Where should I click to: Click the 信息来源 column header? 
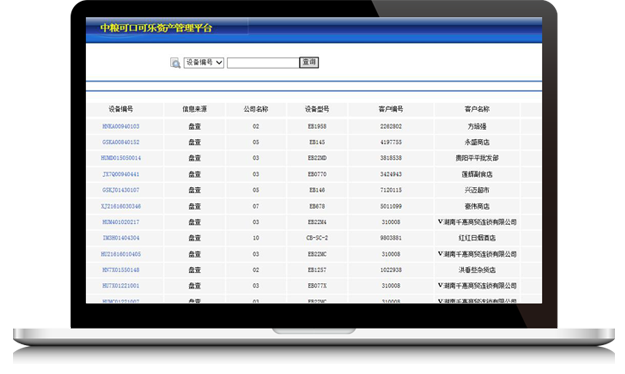tap(195, 109)
